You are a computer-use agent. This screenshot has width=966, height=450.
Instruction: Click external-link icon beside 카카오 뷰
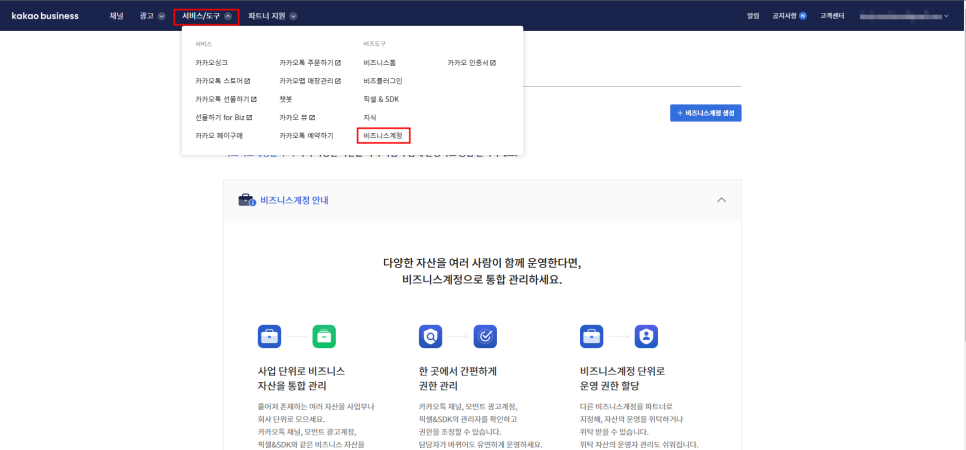(312, 117)
